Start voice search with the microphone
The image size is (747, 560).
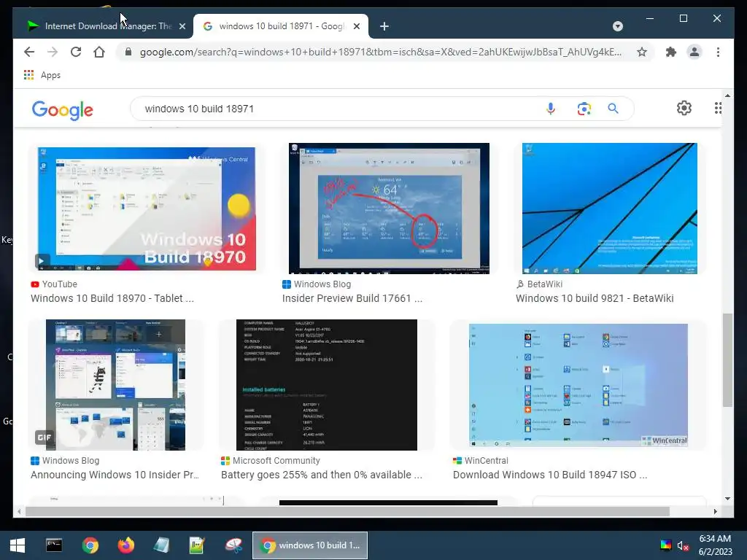click(550, 109)
